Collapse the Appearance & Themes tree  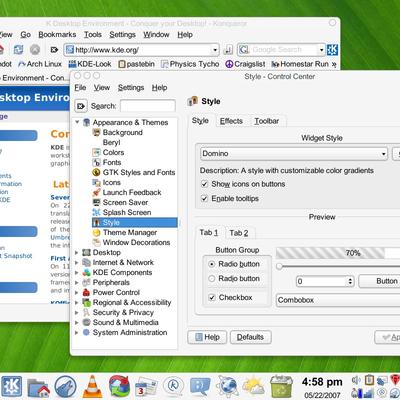click(x=77, y=122)
